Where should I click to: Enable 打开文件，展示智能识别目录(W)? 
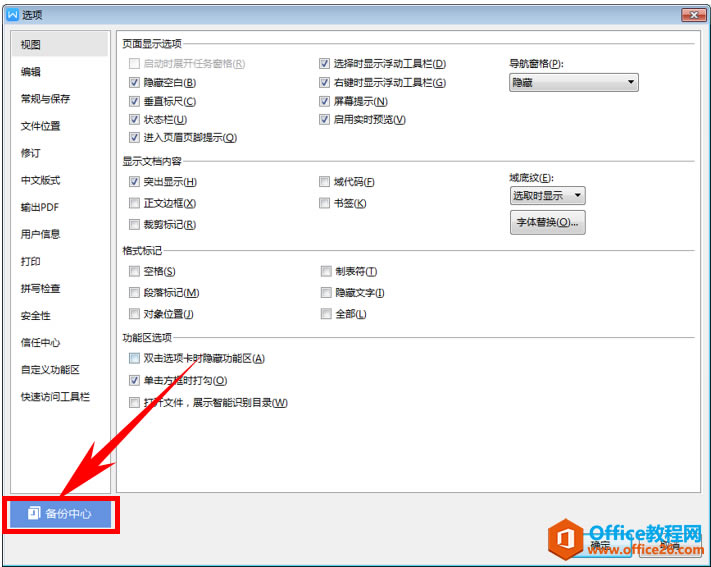coord(134,402)
